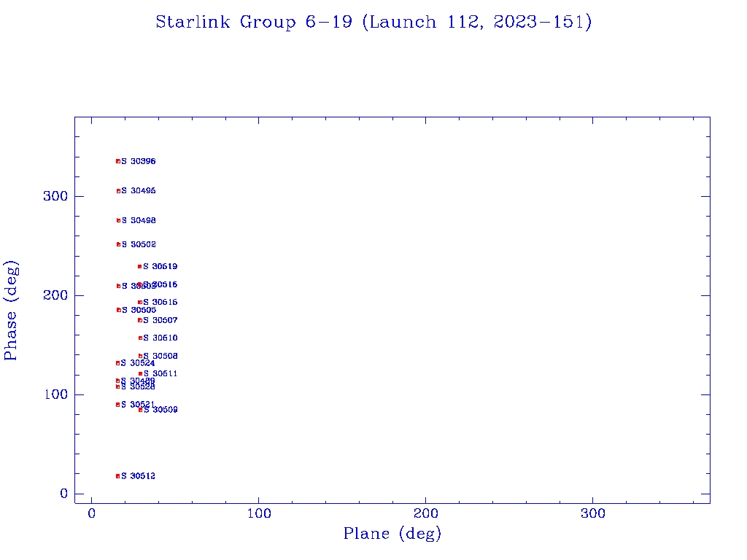Pick the S 30502 satellite marker
The width and height of the screenshot is (747, 560).
(117, 244)
